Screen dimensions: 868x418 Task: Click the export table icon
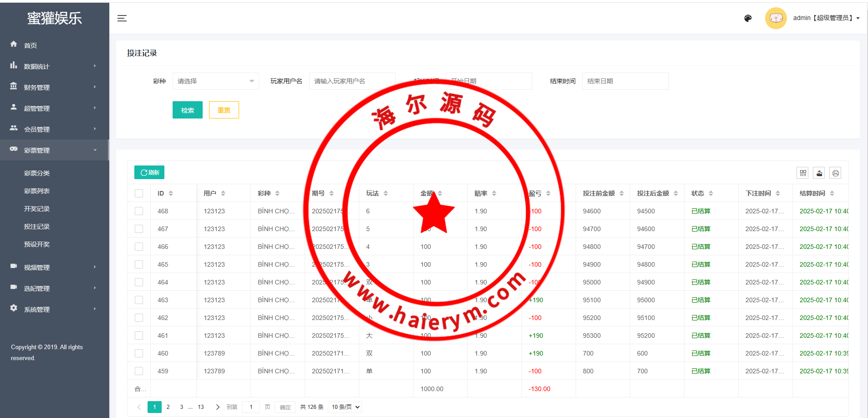point(819,173)
